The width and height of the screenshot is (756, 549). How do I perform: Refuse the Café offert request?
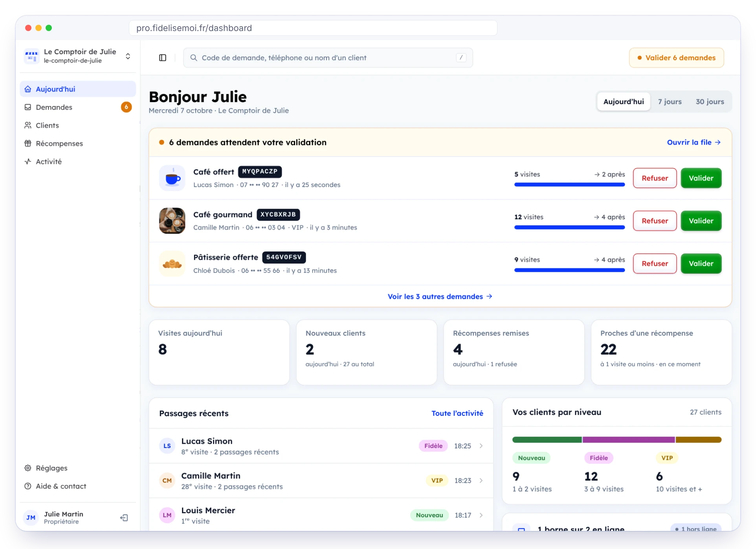pyautogui.click(x=655, y=178)
